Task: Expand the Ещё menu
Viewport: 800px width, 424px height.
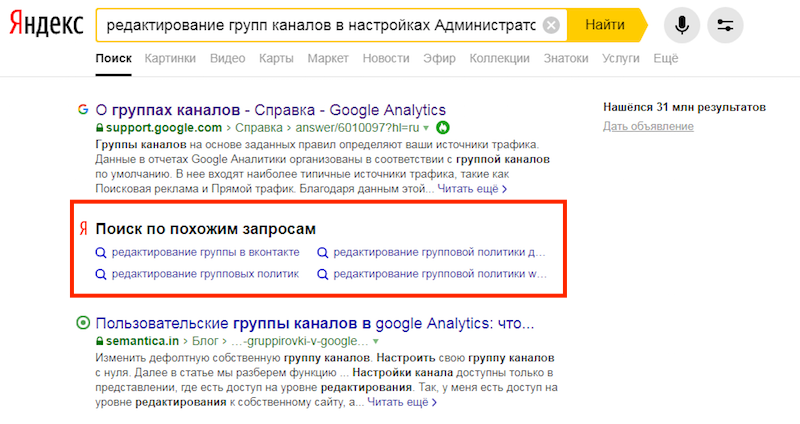Action: pos(666,59)
